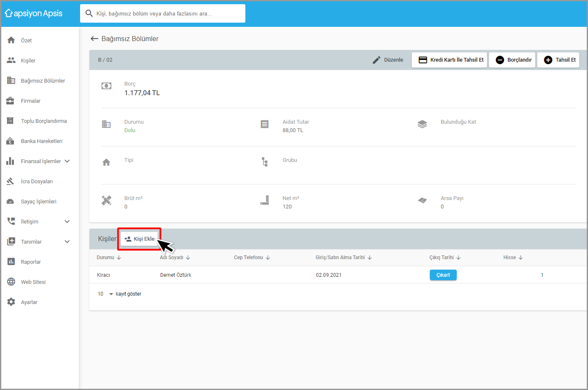Click the Düzenle edit button
This screenshot has width=588, height=390.
click(x=388, y=60)
